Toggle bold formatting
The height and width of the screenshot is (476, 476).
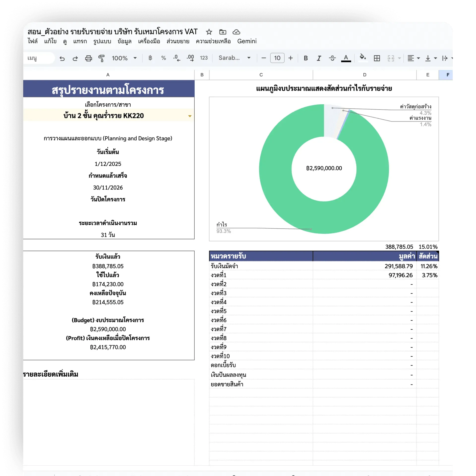(x=305, y=58)
